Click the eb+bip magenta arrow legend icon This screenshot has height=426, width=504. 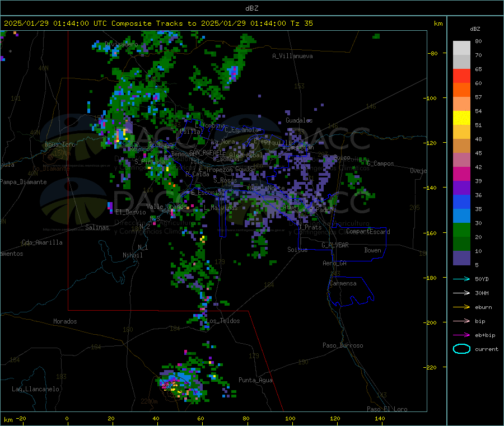pyautogui.click(x=461, y=335)
